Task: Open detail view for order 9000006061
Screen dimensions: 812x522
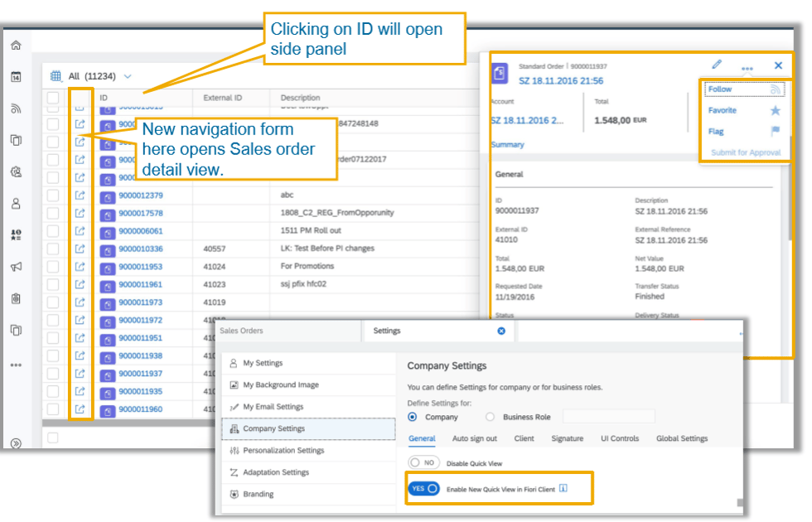Action: (80, 231)
